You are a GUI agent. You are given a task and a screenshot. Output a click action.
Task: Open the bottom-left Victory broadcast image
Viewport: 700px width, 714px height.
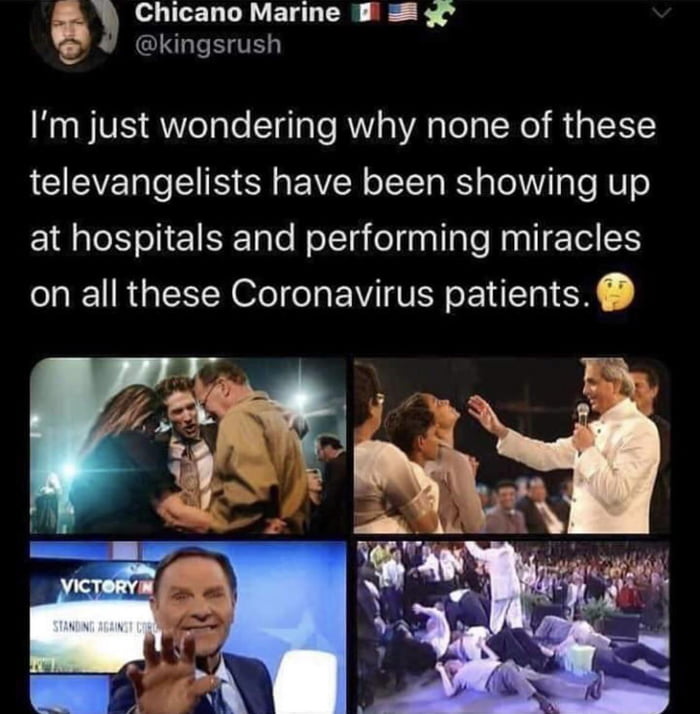tap(188, 628)
